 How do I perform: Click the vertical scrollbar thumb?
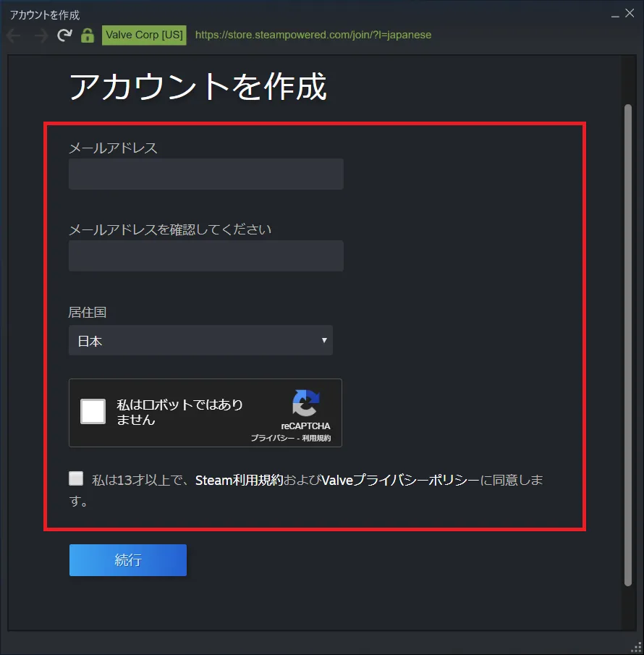pos(627,345)
